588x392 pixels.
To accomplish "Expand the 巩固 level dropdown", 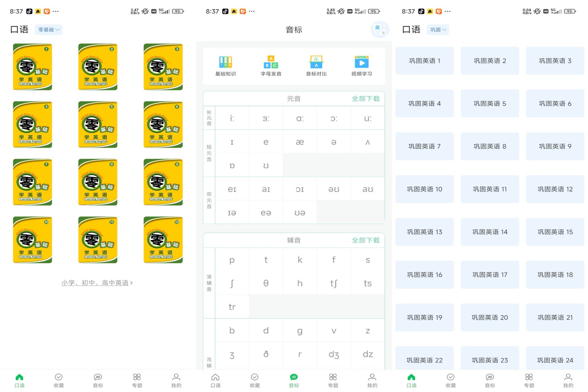I will click(x=438, y=30).
